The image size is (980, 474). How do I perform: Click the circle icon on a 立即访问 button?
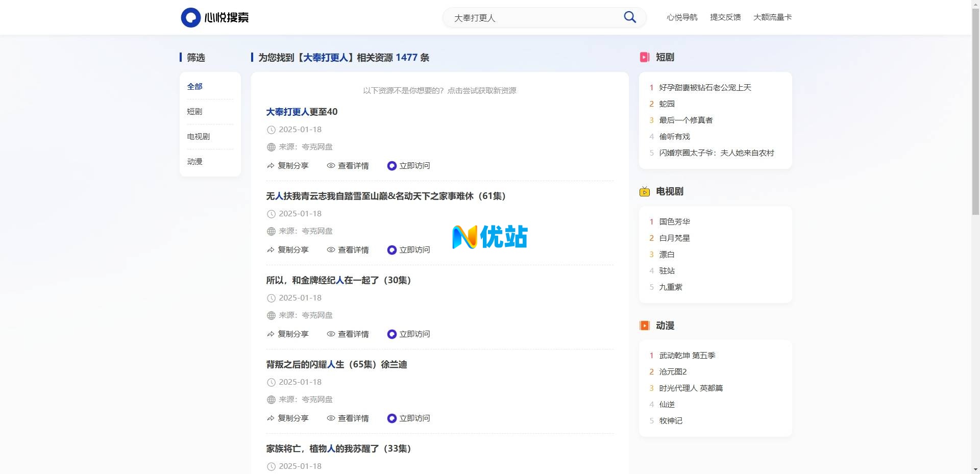[392, 166]
